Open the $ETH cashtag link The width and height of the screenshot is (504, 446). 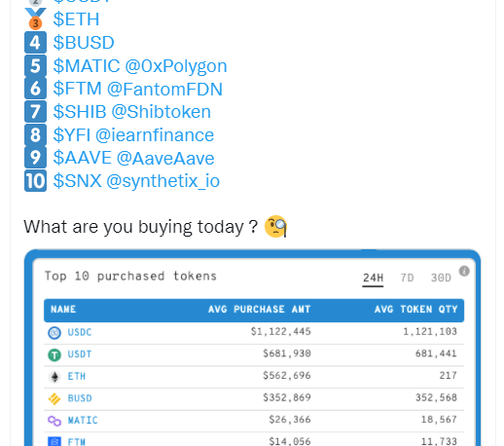(x=76, y=19)
